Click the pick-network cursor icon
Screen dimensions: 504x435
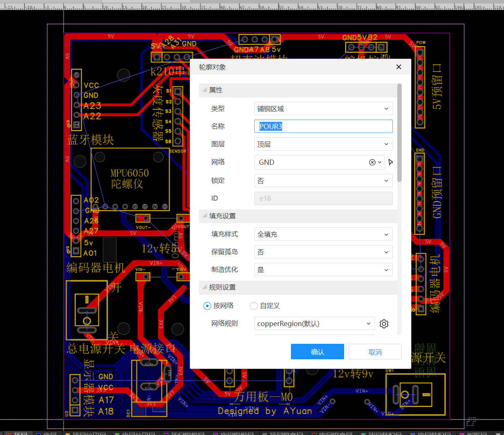click(x=391, y=162)
